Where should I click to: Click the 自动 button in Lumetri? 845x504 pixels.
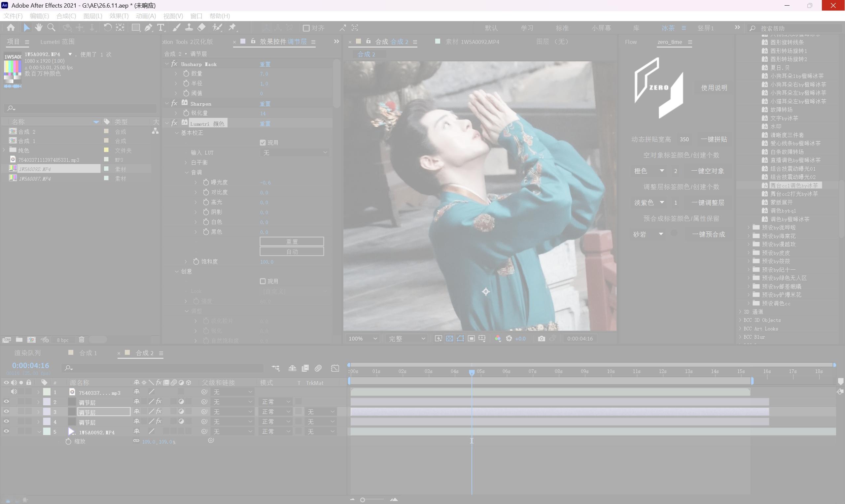[x=292, y=252]
